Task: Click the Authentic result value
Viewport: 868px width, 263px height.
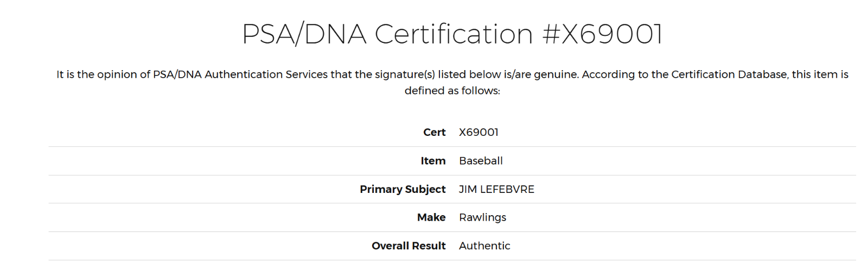Action: (x=484, y=246)
